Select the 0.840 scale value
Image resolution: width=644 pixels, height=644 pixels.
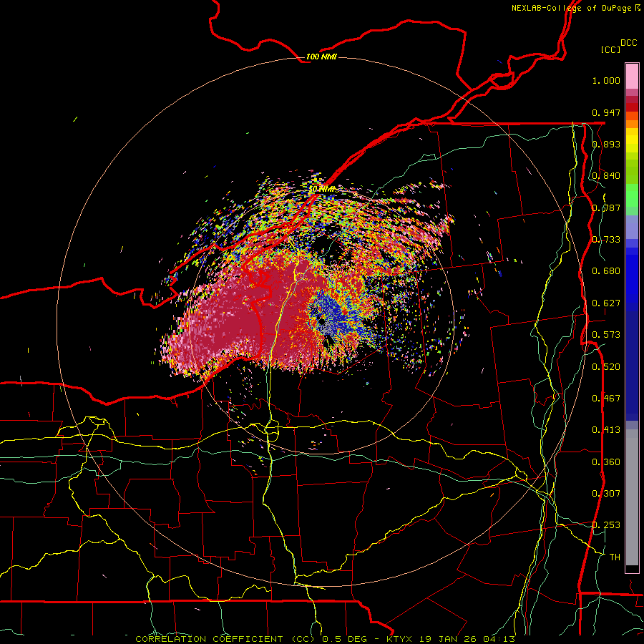click(x=606, y=176)
